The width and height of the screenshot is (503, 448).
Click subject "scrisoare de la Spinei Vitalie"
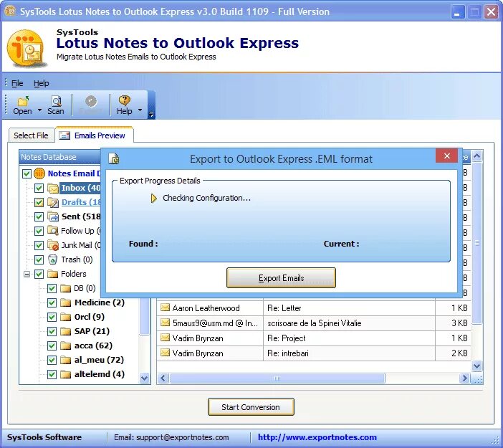(x=315, y=323)
